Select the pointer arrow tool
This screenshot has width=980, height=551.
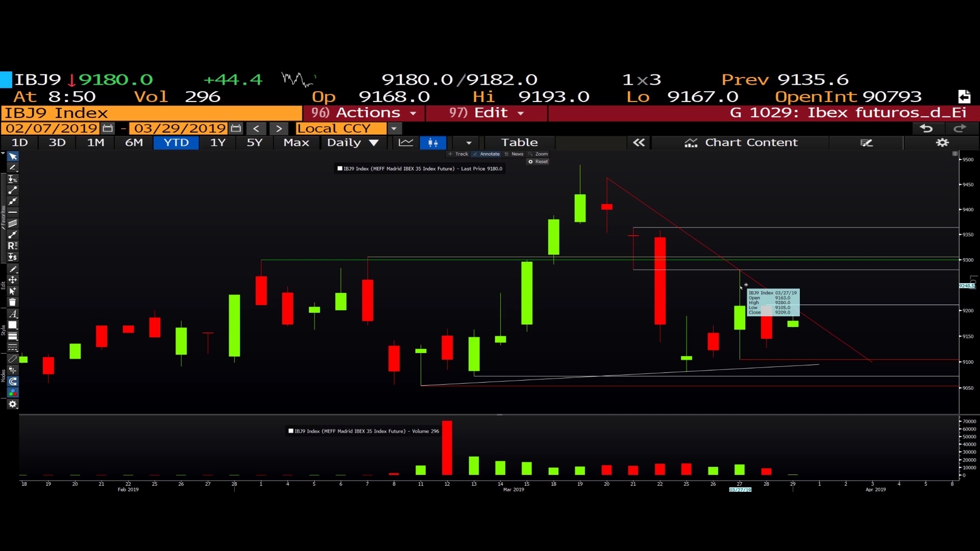click(x=13, y=157)
